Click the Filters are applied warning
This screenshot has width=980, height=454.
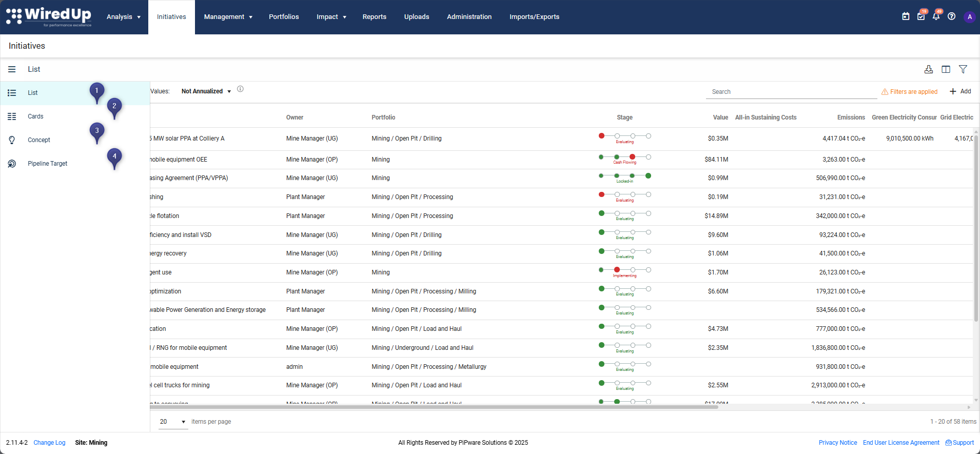pyautogui.click(x=909, y=92)
